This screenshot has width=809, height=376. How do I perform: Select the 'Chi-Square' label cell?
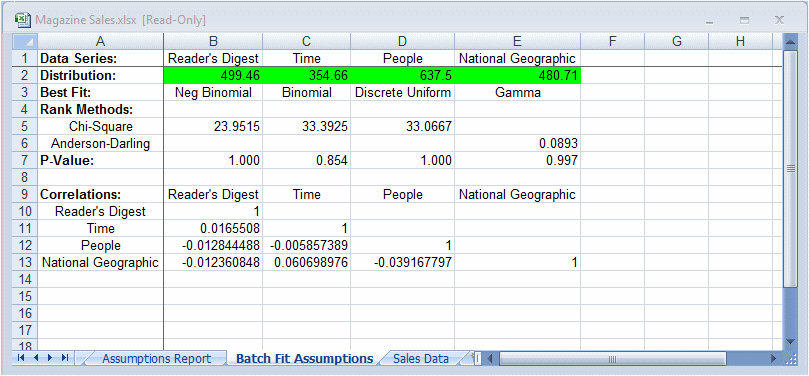click(100, 127)
